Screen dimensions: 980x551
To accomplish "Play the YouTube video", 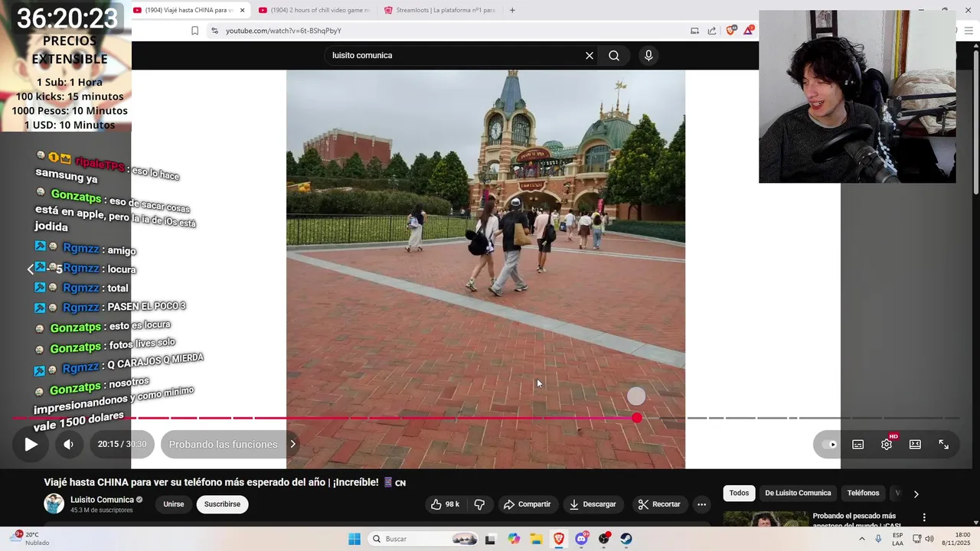I will (31, 444).
